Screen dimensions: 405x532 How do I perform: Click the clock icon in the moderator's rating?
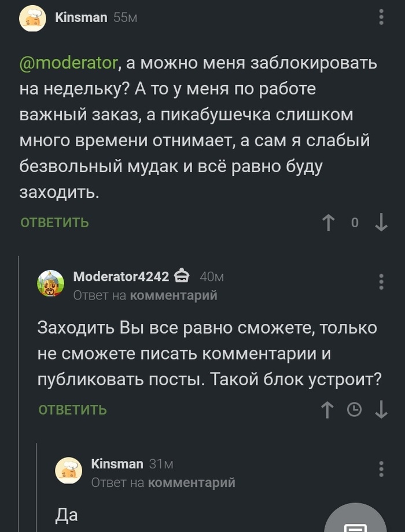[354, 410]
